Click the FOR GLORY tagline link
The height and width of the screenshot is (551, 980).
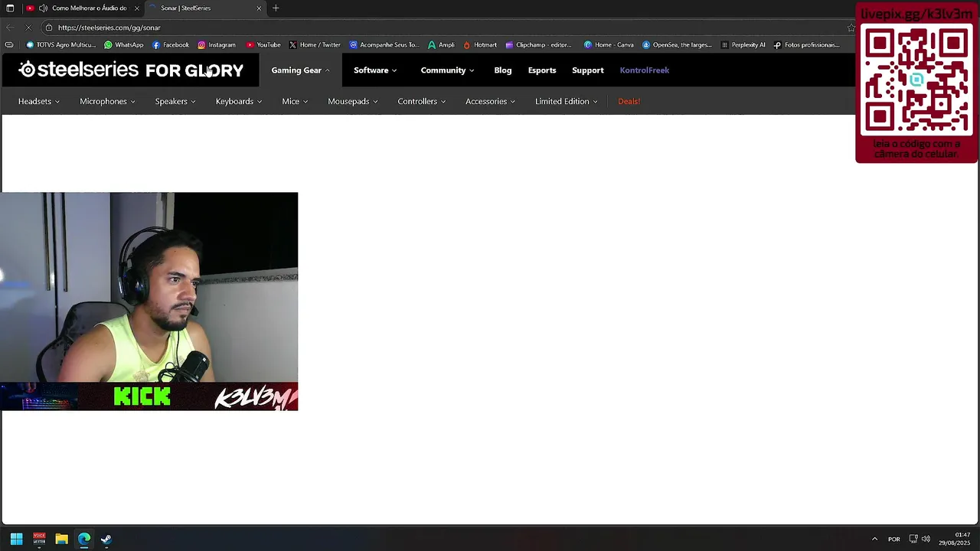pyautogui.click(x=194, y=70)
